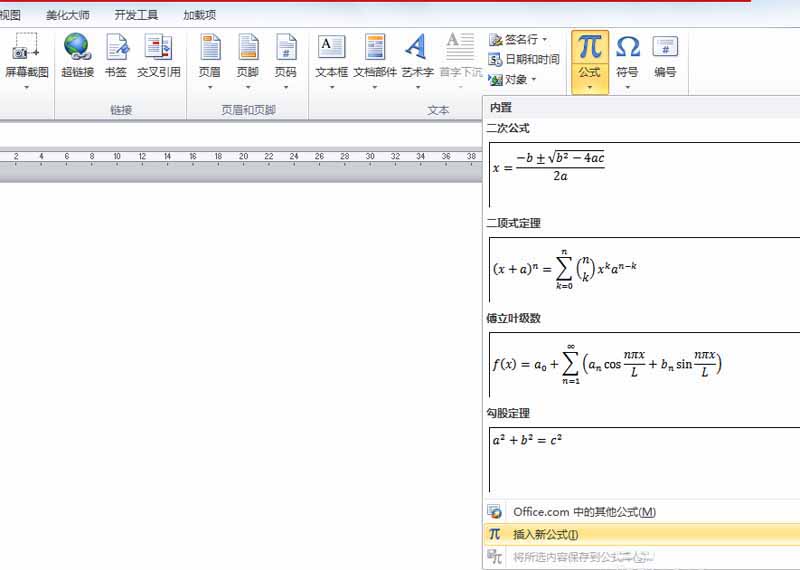Viewport: 800px width, 570px height.
Task: Switch to the 开发工具 ribbon tab
Action: (x=136, y=15)
